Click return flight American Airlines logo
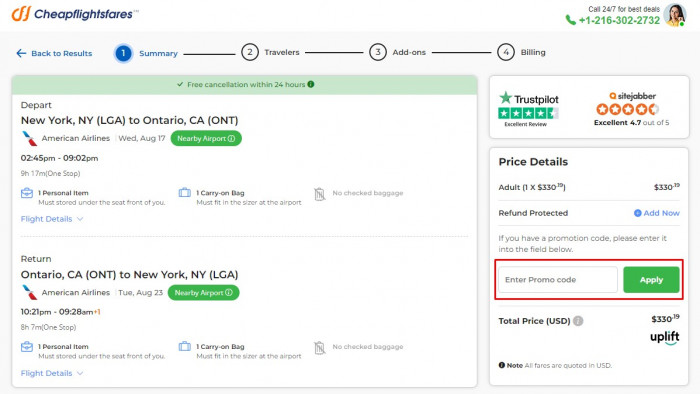 [29, 293]
